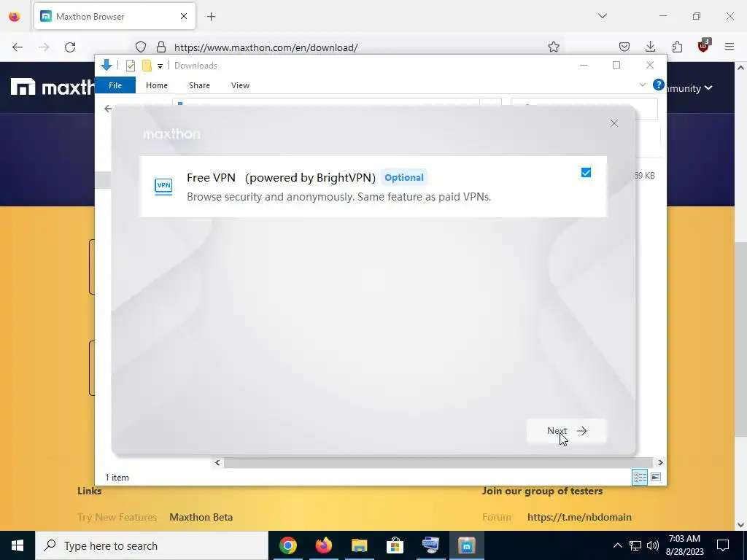This screenshot has width=747, height=560.
Task: Bookmark this page with star icon
Action: tap(553, 47)
